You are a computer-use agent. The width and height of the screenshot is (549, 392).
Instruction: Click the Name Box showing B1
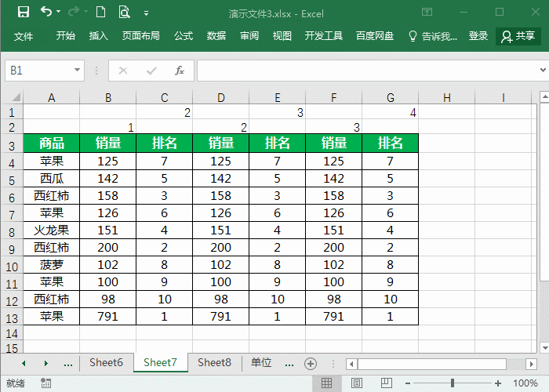tap(39, 71)
